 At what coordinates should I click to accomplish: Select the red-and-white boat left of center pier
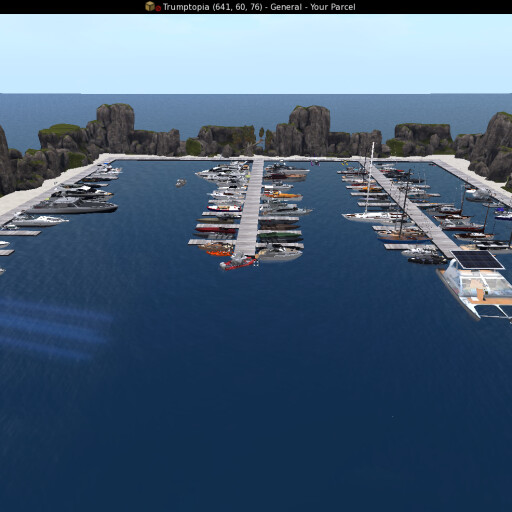click(225, 208)
